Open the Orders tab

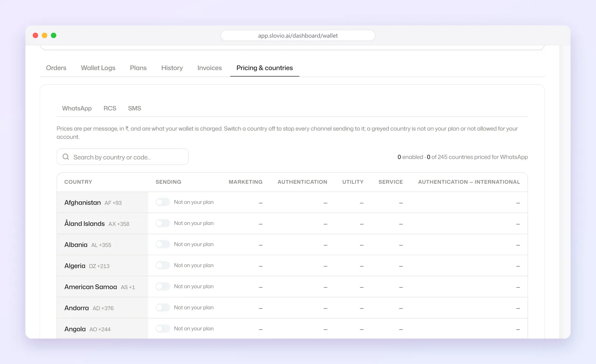[x=56, y=68]
